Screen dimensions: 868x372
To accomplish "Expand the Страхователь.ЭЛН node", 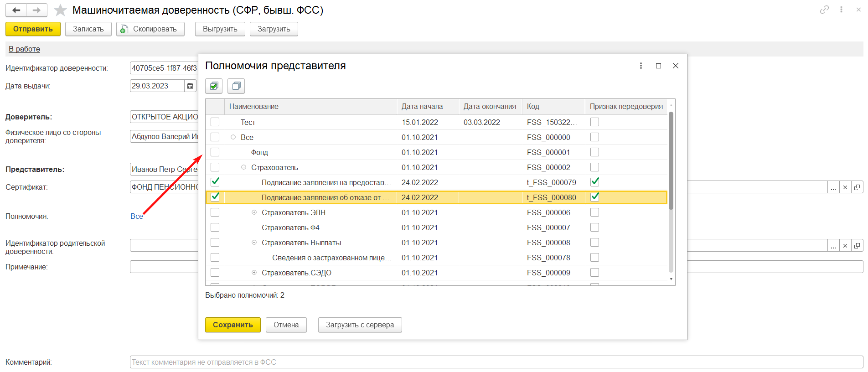I will pos(254,212).
